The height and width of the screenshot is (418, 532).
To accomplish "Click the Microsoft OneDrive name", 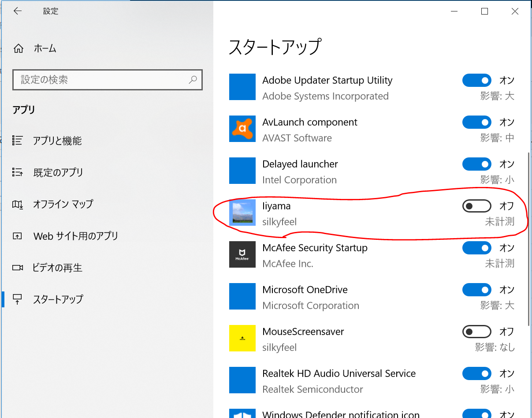I will tap(305, 290).
